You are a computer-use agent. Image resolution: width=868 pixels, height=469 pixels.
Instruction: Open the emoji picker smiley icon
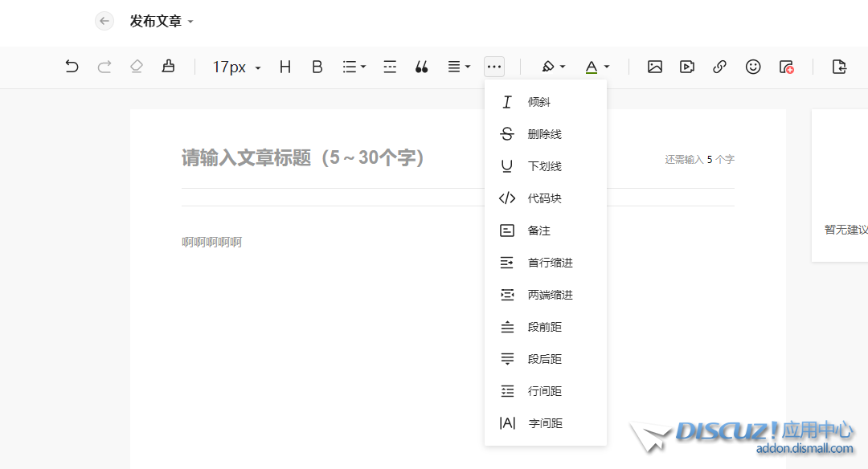(x=753, y=67)
